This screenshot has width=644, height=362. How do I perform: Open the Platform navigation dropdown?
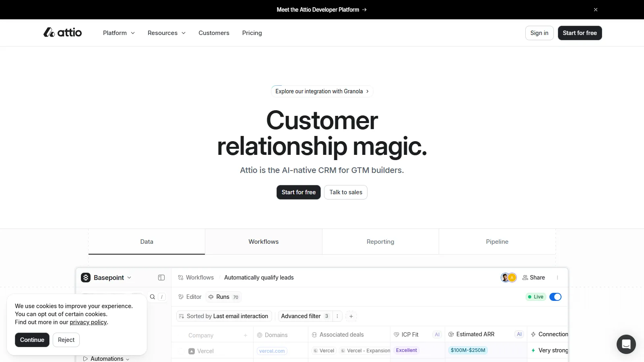click(x=118, y=33)
